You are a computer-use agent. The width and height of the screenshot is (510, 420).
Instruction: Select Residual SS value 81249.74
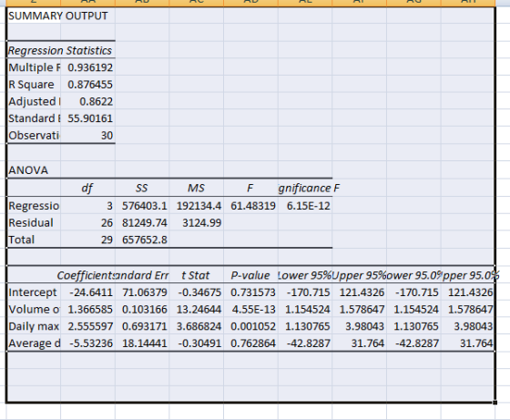tap(142, 222)
